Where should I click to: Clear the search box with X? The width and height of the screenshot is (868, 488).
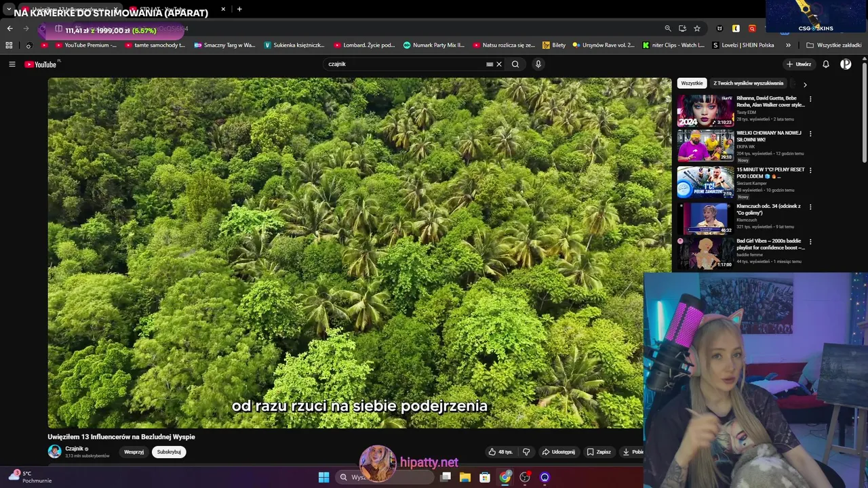click(499, 64)
